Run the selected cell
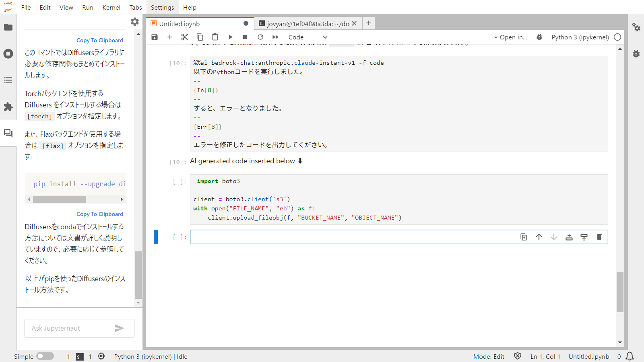Viewport: 644px width, 362px height. pos(230,37)
